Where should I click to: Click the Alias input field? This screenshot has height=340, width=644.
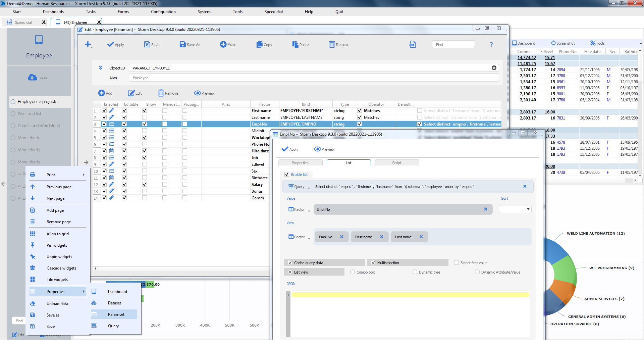[314, 78]
